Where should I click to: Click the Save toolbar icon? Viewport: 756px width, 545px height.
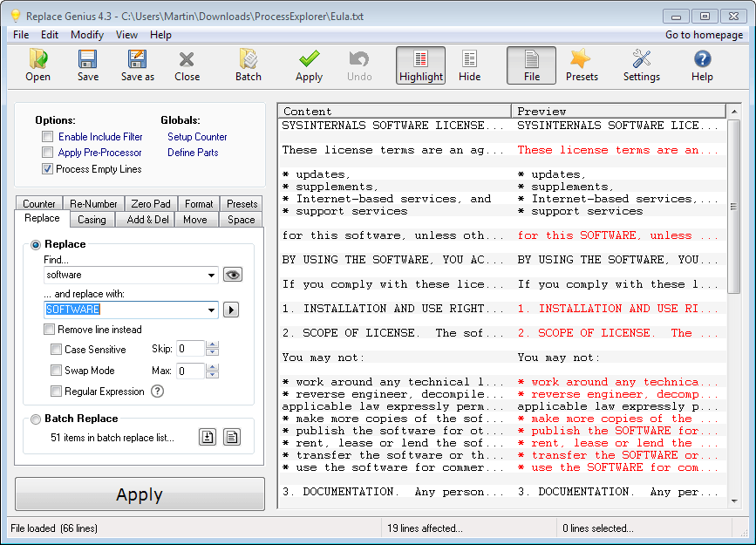tap(88, 65)
